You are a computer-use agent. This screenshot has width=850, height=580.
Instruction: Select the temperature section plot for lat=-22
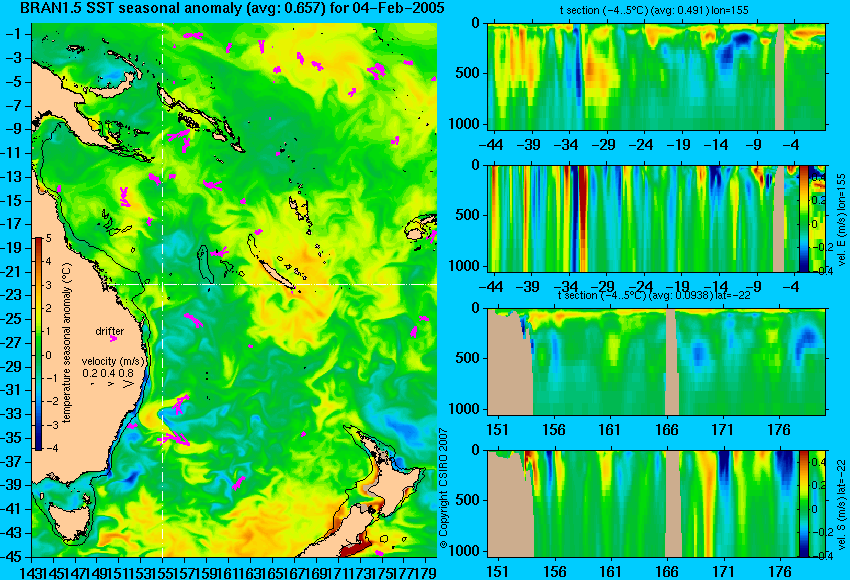coord(656,361)
